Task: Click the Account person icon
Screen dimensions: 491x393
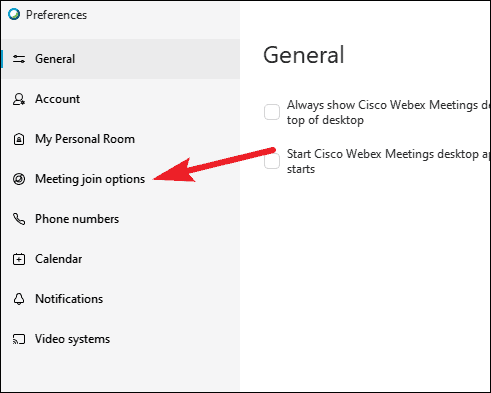Action: click(19, 99)
